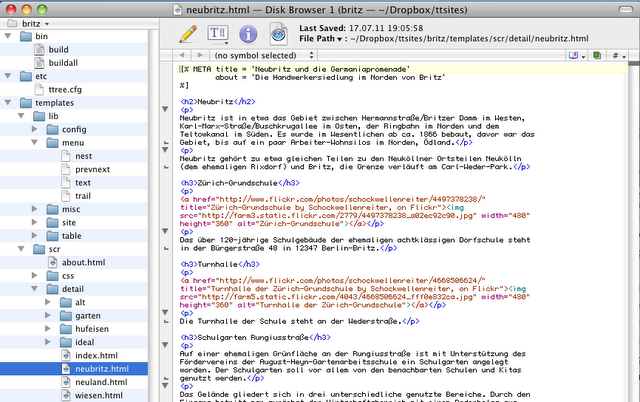Click the h3 Schulgarten Rungiusstraße heading
The width and height of the screenshot is (640, 402).
256,337
